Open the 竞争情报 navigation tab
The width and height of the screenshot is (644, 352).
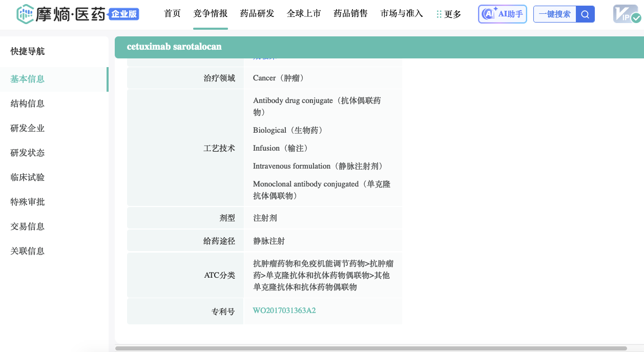pyautogui.click(x=211, y=14)
